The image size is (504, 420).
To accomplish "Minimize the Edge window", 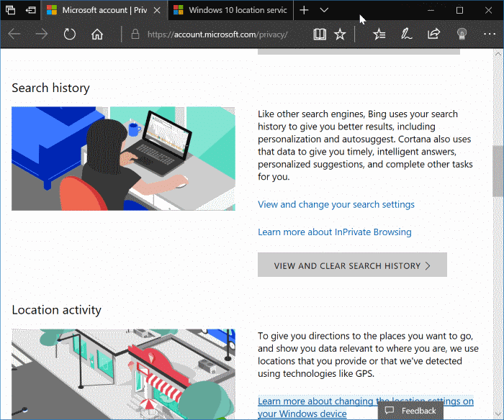I will point(431,10).
